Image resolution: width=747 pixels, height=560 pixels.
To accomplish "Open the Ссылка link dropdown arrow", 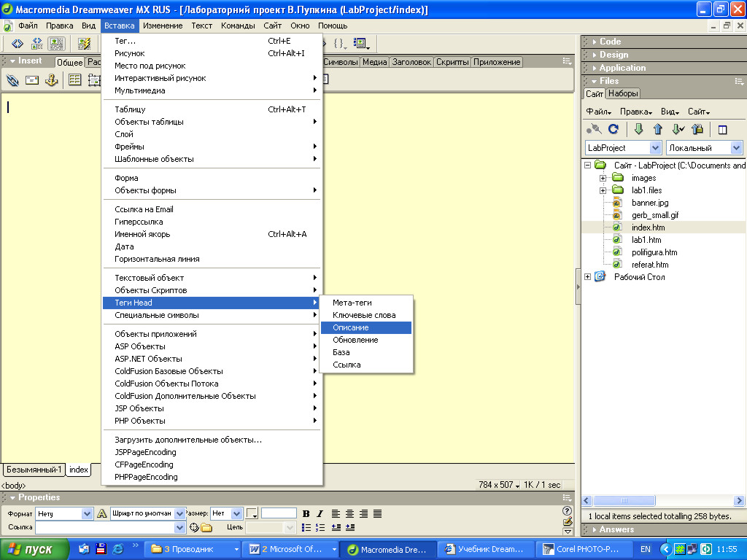I will (179, 528).
